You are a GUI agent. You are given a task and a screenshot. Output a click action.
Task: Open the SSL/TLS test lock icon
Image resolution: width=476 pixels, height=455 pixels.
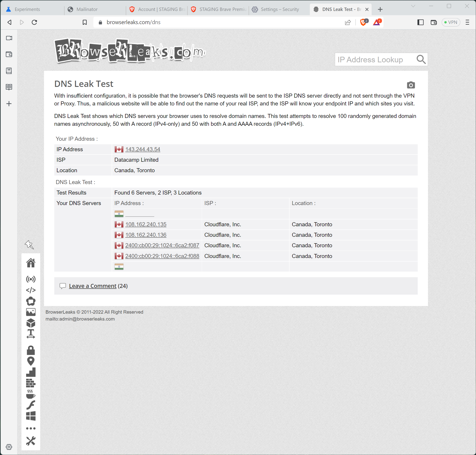coord(31,350)
